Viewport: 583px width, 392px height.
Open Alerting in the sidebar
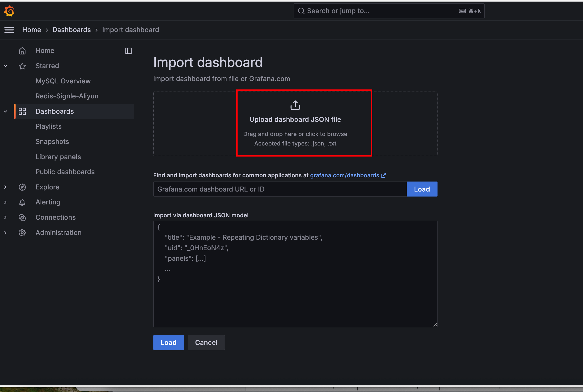pos(48,202)
